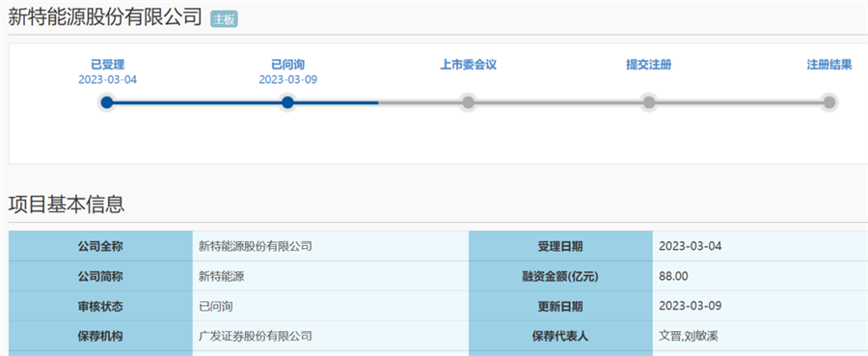The width and height of the screenshot is (868, 356).
Task: Click the 主板 badge next to company name
Action: point(224,19)
